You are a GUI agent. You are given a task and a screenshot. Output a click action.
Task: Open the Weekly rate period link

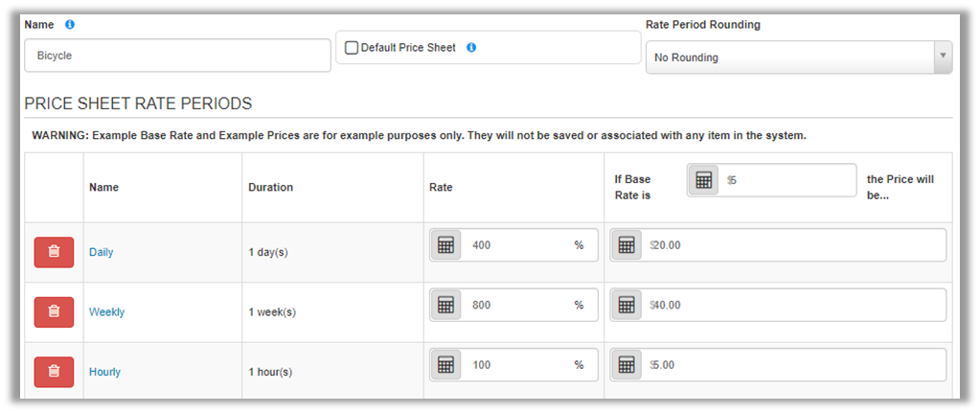pyautogui.click(x=106, y=312)
